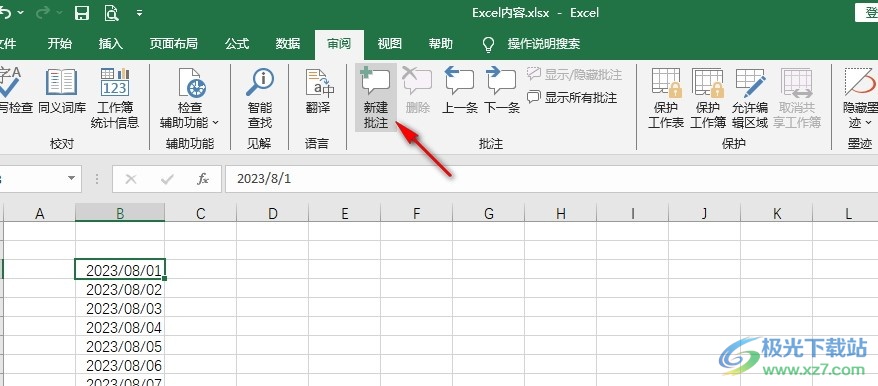Go to 下一条 next comment
The image size is (878, 386).
[502, 91]
